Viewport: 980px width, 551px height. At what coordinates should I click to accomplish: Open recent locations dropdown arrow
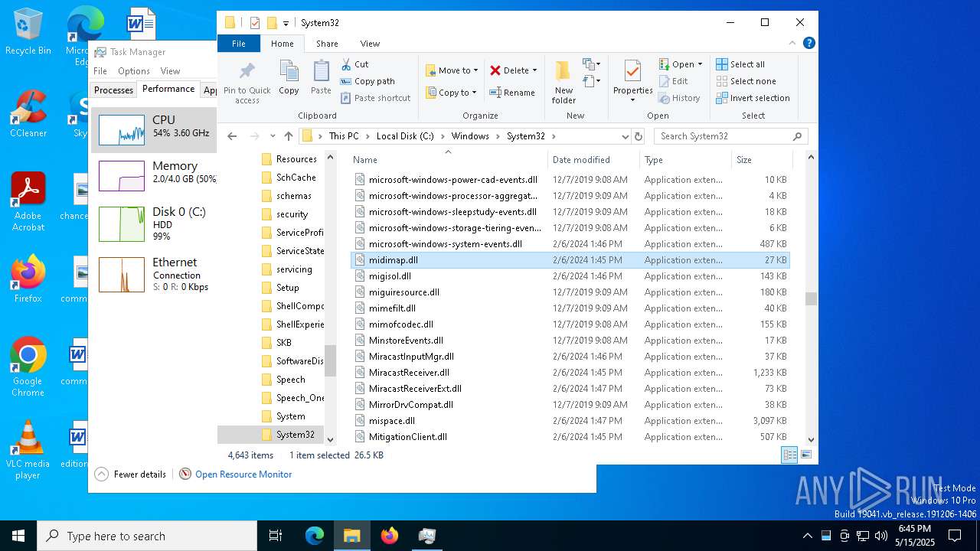(273, 136)
